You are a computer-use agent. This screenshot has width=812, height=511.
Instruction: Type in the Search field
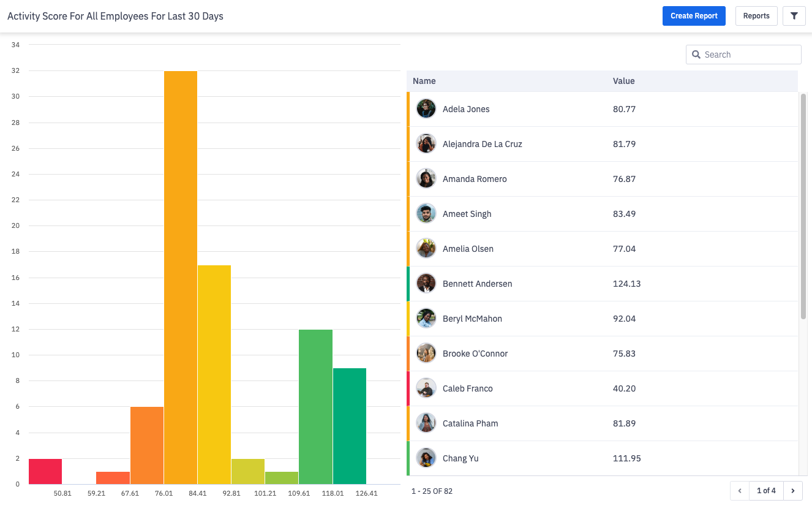[x=750, y=55]
